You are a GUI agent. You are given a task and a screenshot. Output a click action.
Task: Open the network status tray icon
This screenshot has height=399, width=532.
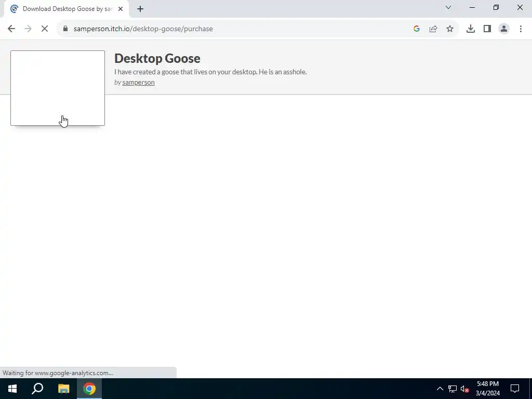point(453,389)
